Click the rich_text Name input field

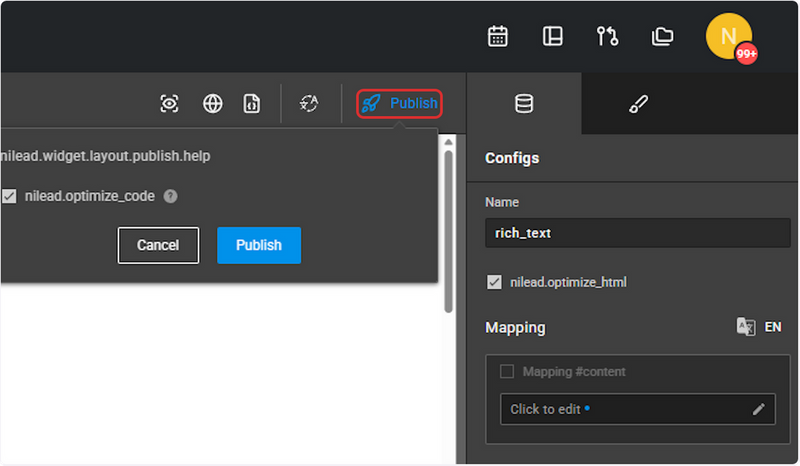[x=638, y=233]
